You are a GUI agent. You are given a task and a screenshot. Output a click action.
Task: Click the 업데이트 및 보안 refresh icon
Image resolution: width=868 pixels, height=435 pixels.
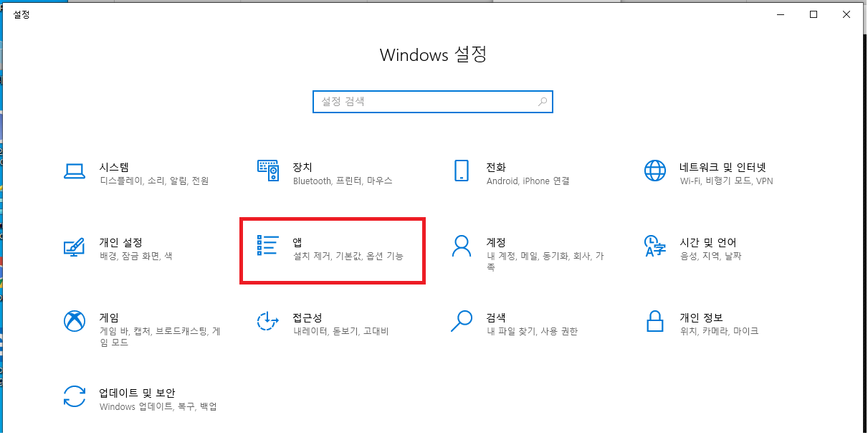75,396
